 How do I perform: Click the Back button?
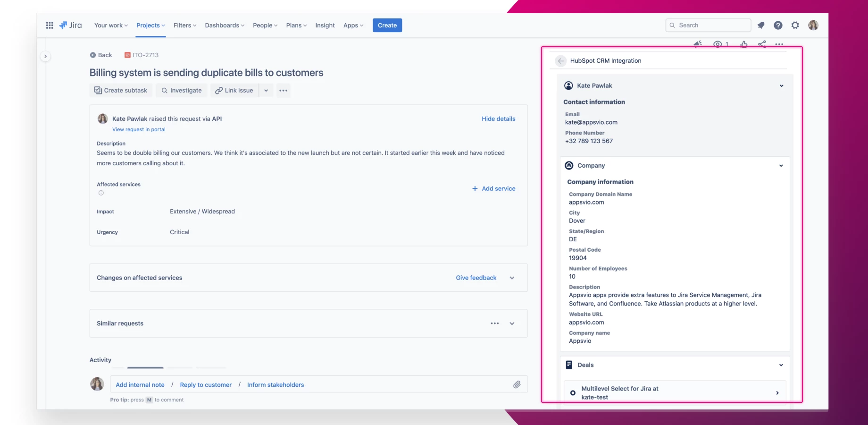coord(101,55)
